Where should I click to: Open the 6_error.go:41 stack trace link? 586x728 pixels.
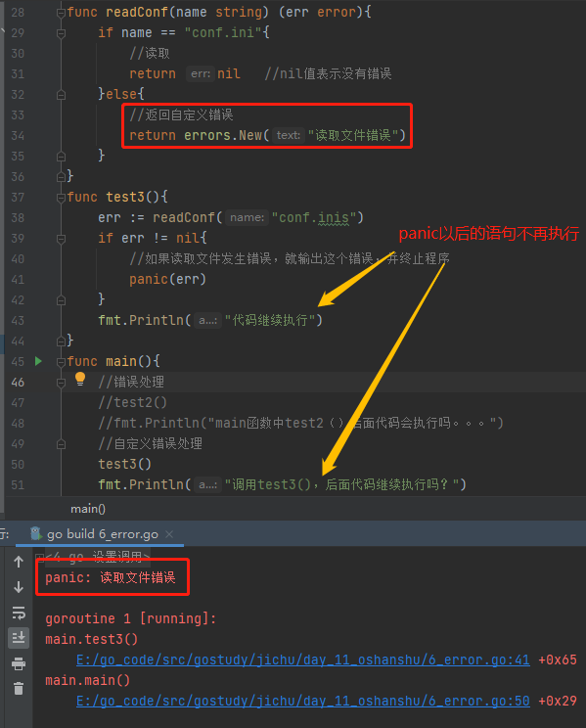click(x=302, y=660)
